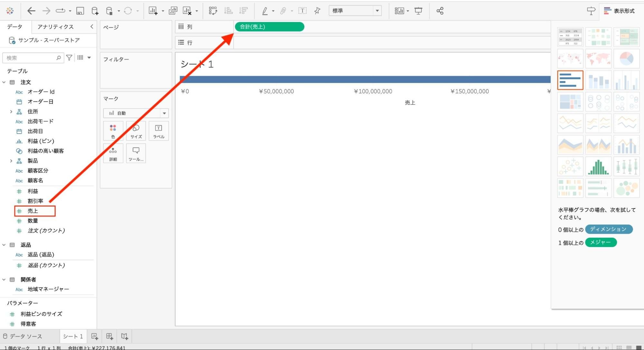
Task: Click the サイズ marks card button
Action: tap(136, 131)
